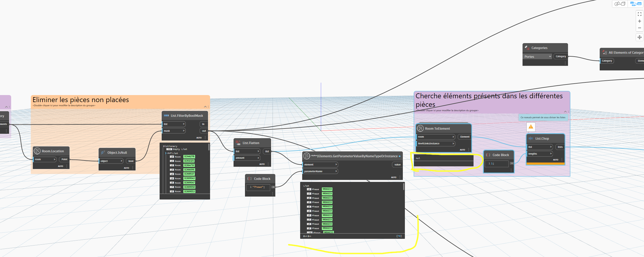Click the zoom to fit icon

click(x=639, y=14)
